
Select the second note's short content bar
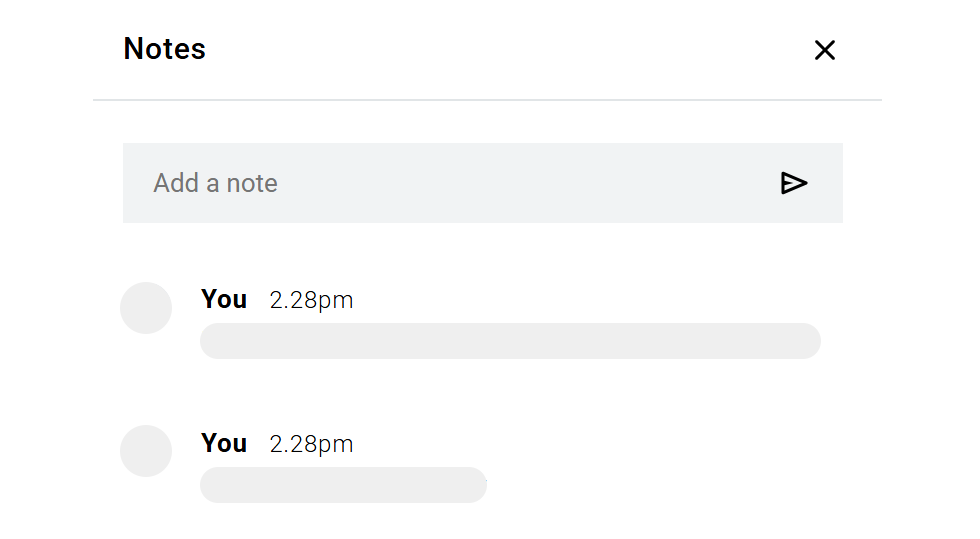pos(343,485)
